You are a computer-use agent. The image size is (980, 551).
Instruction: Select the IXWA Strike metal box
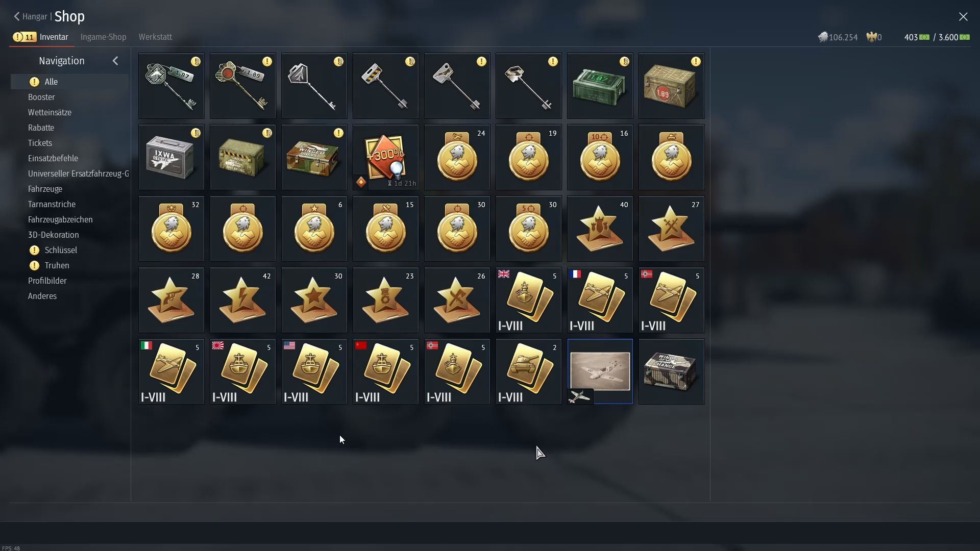coord(171,157)
